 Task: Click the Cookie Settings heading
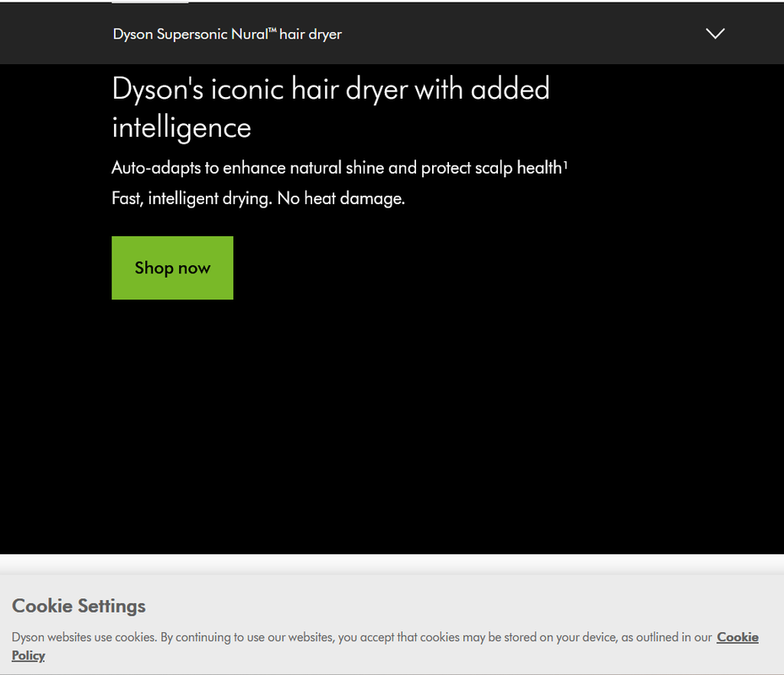[79, 606]
